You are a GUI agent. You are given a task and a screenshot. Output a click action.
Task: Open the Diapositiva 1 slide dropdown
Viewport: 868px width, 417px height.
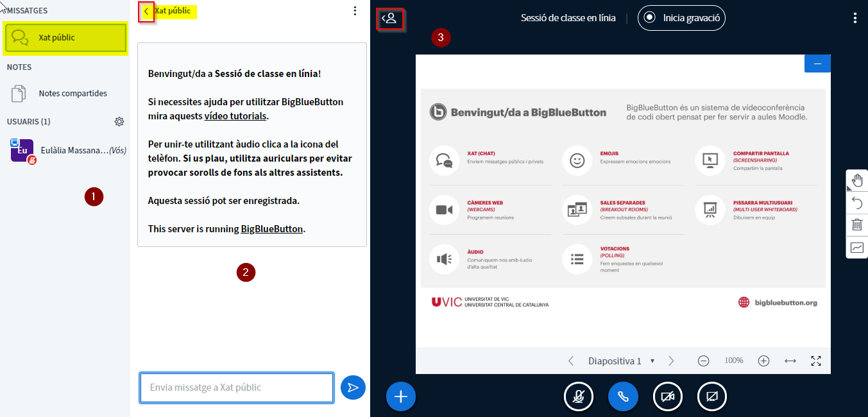coord(621,361)
